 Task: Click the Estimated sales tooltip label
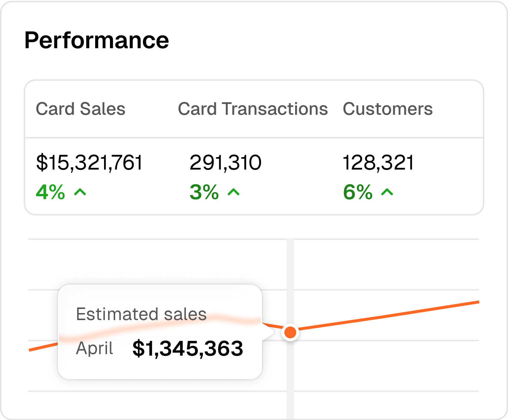point(141,314)
